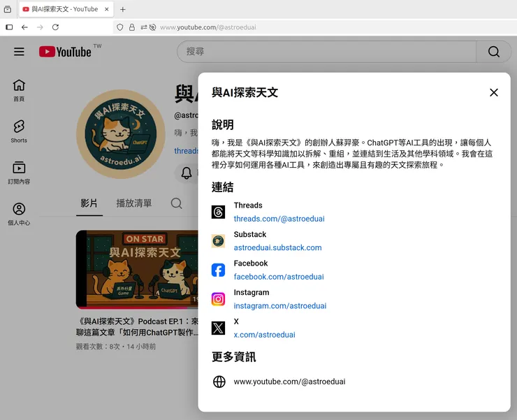Click inside the 搜尋 search field

coord(327,52)
